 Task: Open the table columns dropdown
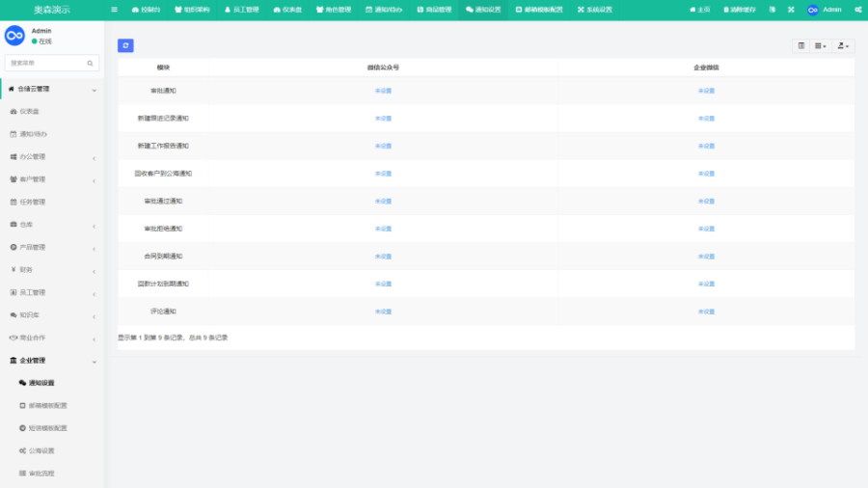click(x=821, y=45)
